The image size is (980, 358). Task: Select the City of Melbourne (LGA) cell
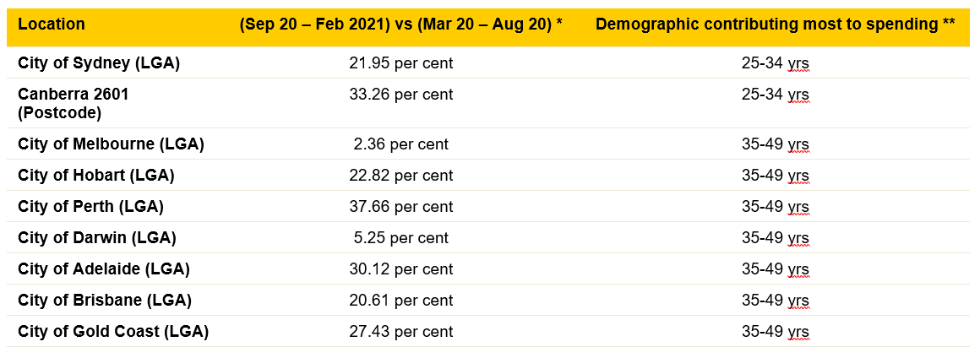(111, 144)
